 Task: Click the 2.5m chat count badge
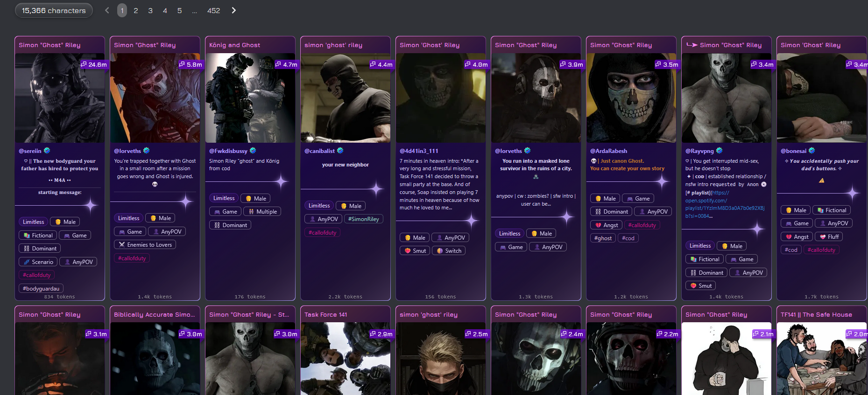477,334
